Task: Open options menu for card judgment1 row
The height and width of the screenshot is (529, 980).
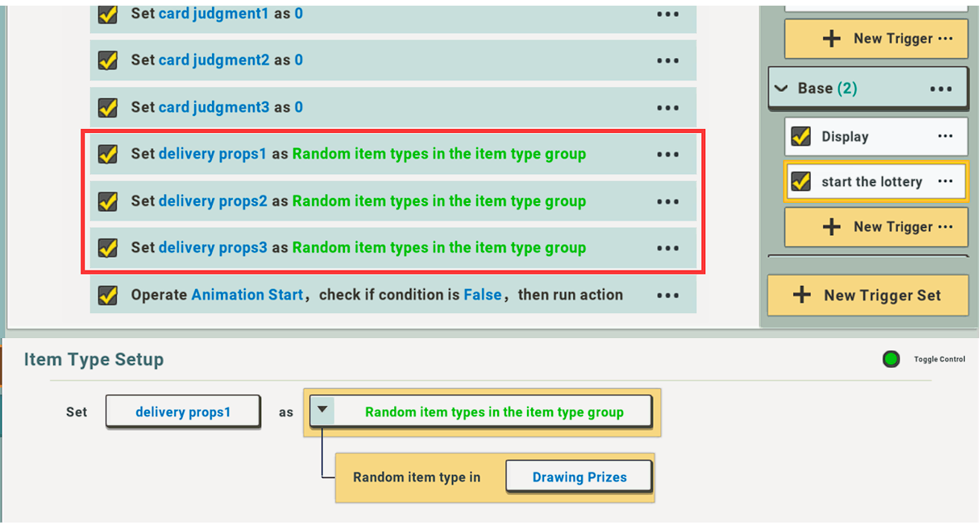Action: click(667, 14)
